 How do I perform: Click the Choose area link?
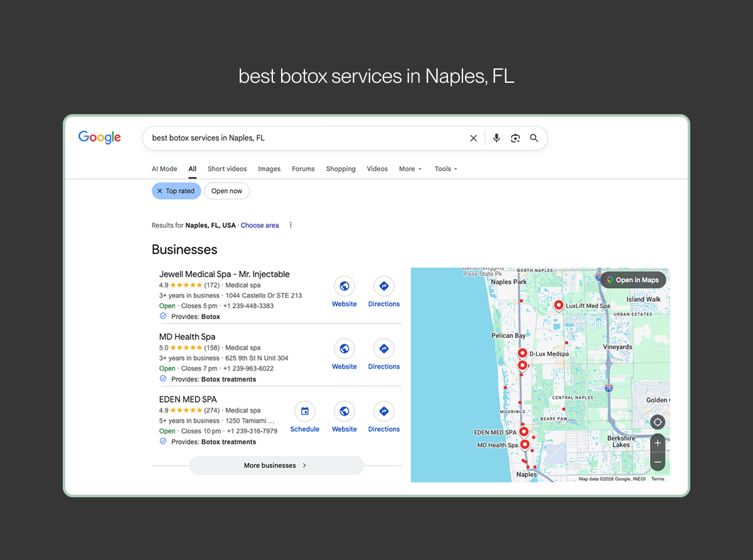click(x=260, y=225)
